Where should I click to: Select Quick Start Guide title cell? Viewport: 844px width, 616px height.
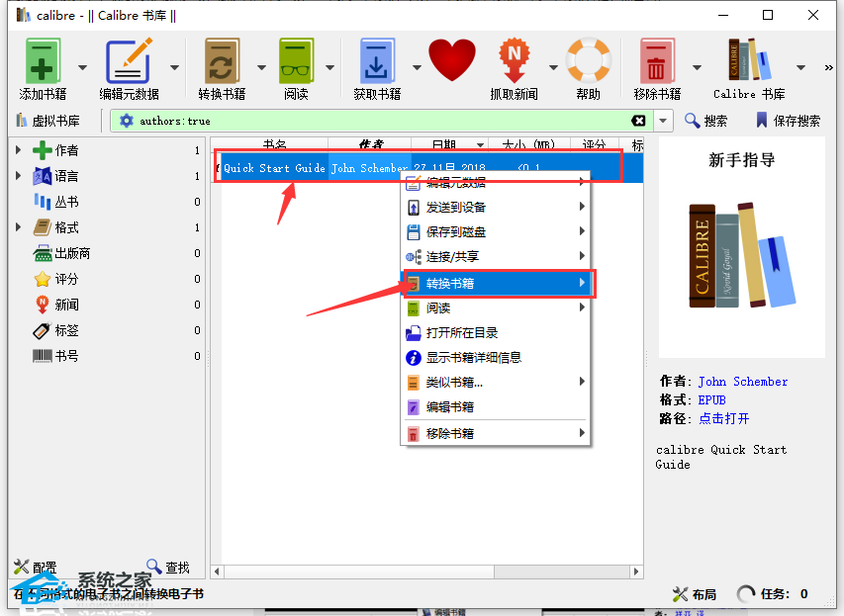pos(274,168)
